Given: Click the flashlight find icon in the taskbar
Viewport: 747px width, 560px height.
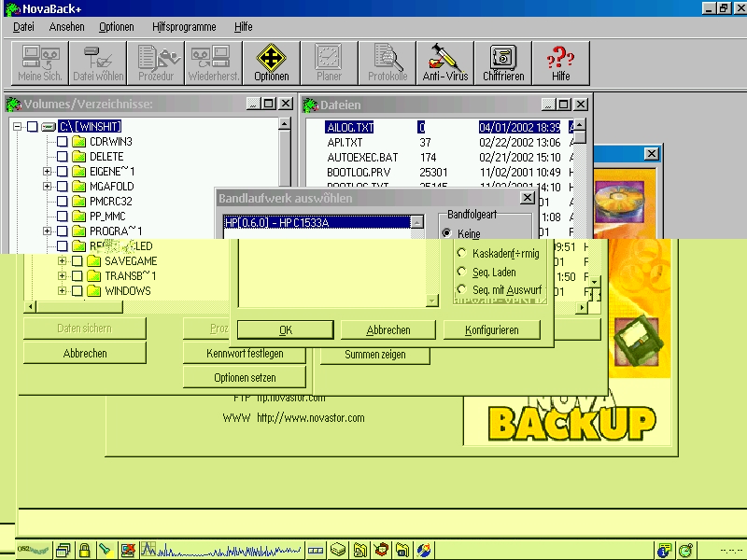Looking at the screenshot, I should coord(105,551).
